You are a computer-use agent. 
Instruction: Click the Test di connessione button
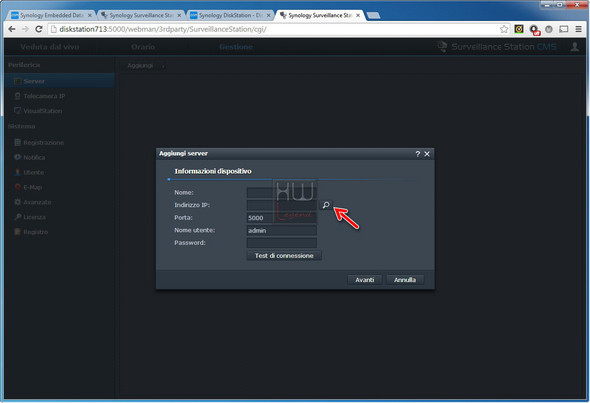284,256
